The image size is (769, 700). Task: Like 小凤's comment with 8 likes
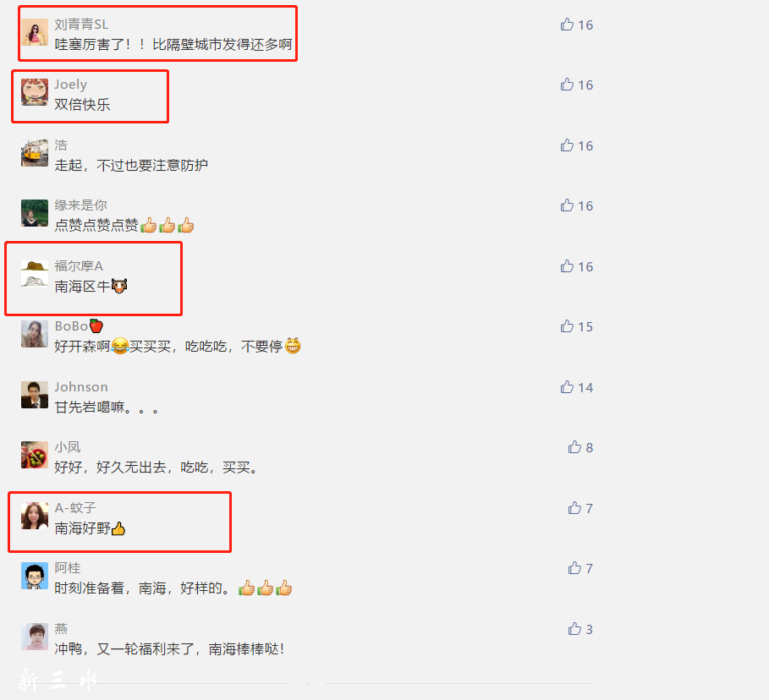tap(574, 446)
